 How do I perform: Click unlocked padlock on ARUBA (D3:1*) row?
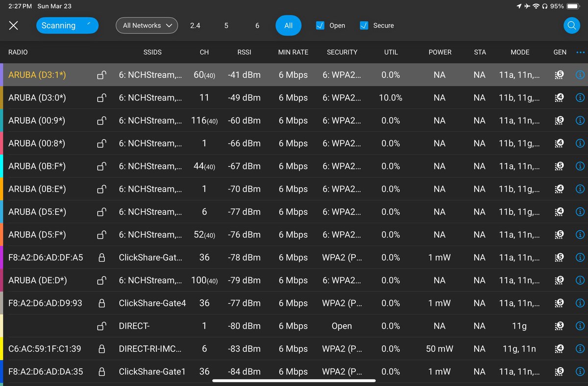(x=101, y=75)
